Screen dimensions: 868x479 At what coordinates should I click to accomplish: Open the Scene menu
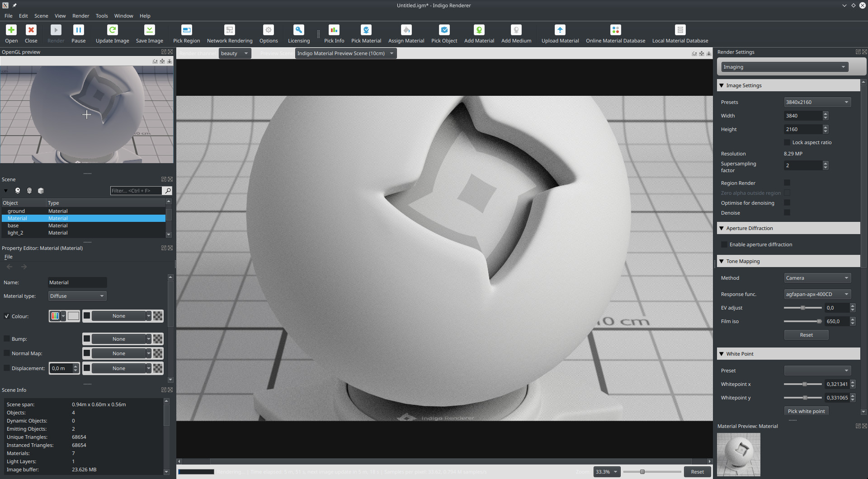(41, 16)
